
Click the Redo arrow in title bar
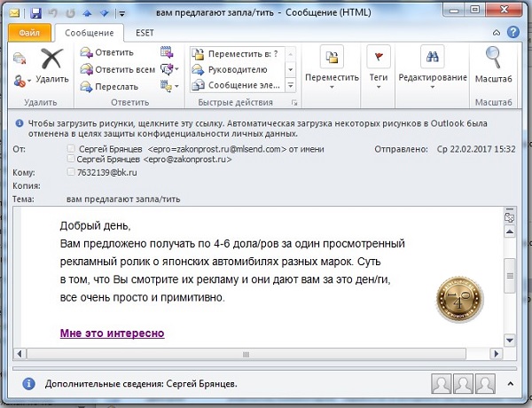click(x=70, y=13)
